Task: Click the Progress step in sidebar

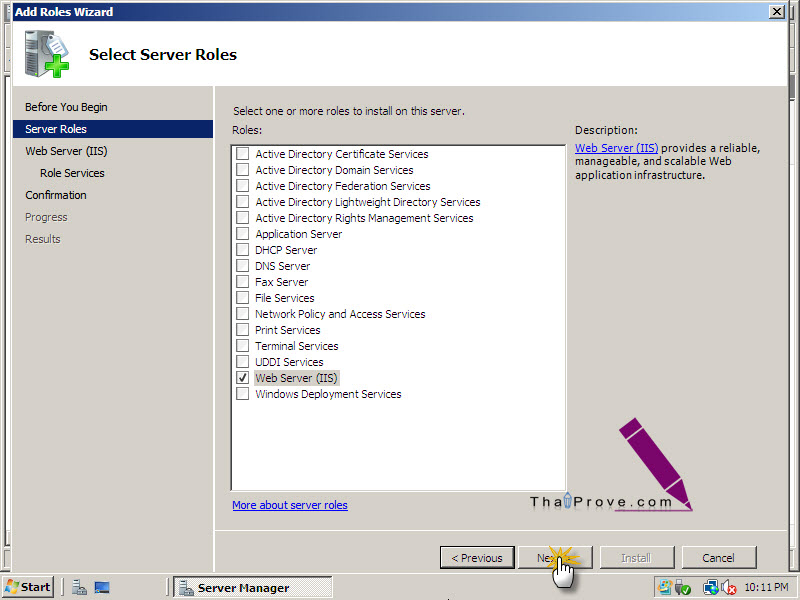Action: [46, 217]
